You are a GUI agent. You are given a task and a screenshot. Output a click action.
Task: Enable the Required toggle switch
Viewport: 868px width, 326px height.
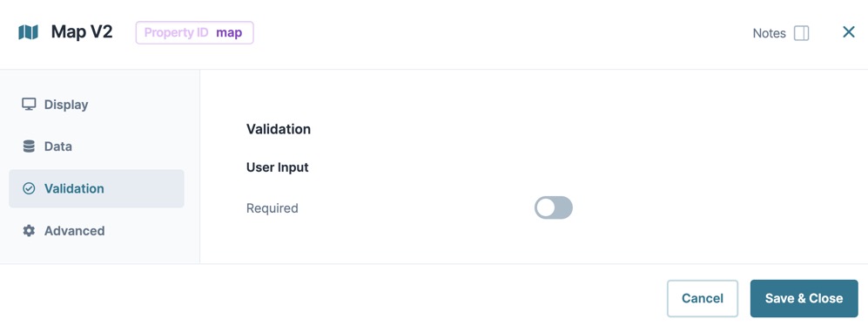tap(553, 208)
